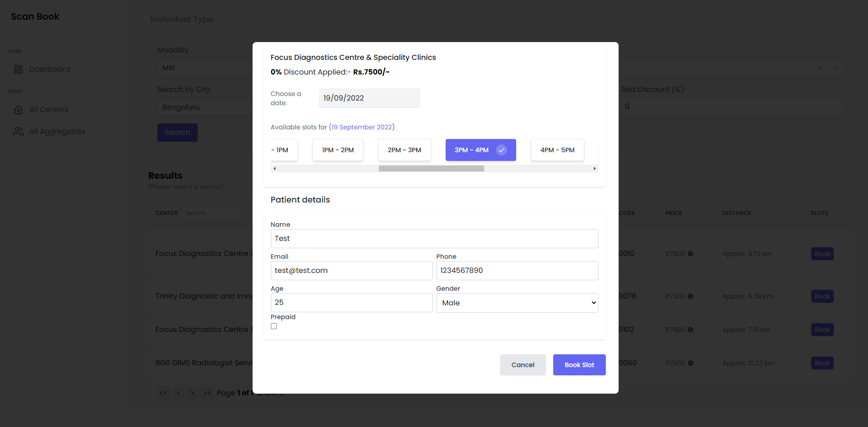Click the time slots horizontal scrollbar thumb
The image size is (868, 427).
[431, 169]
